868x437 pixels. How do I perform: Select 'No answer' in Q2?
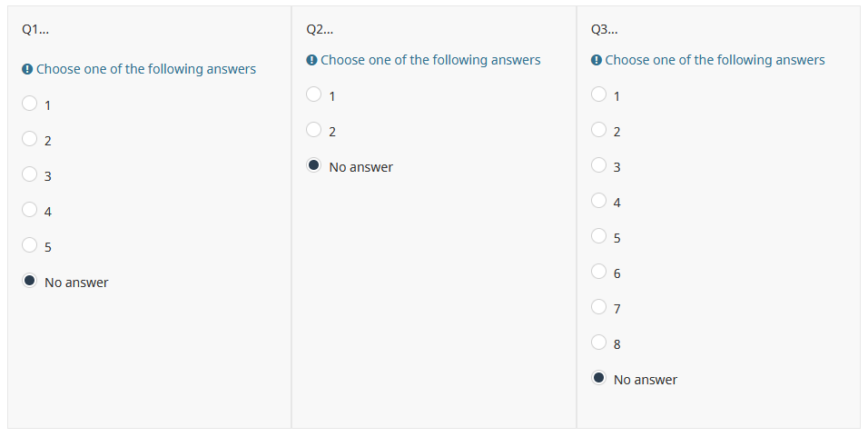pyautogui.click(x=314, y=165)
